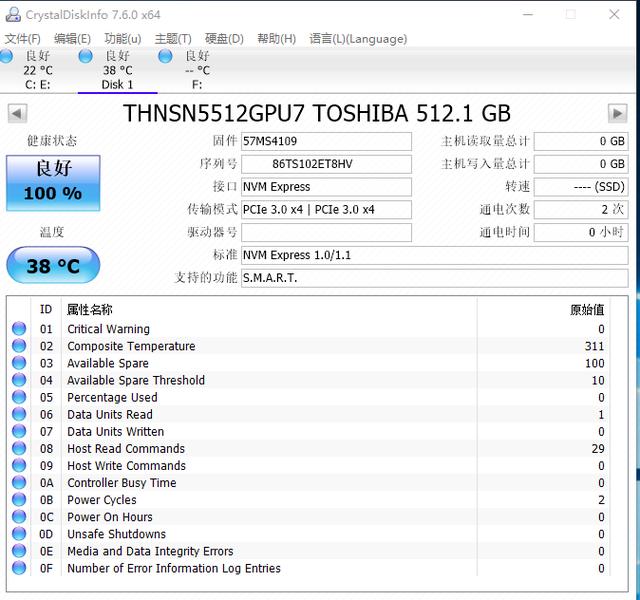Go to previous disk with left arrow
The image size is (640, 600).
pyautogui.click(x=17, y=113)
